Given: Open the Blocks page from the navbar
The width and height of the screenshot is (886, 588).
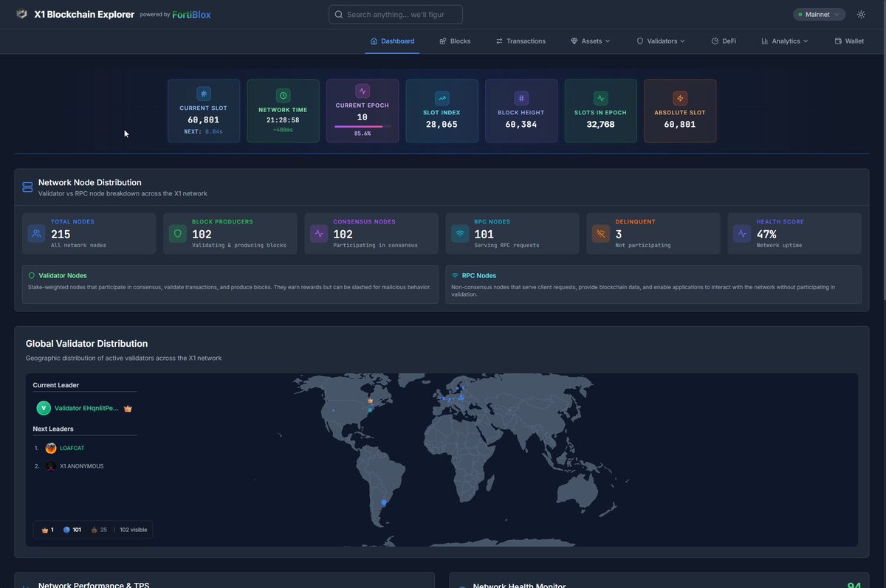Looking at the screenshot, I should pyautogui.click(x=454, y=41).
